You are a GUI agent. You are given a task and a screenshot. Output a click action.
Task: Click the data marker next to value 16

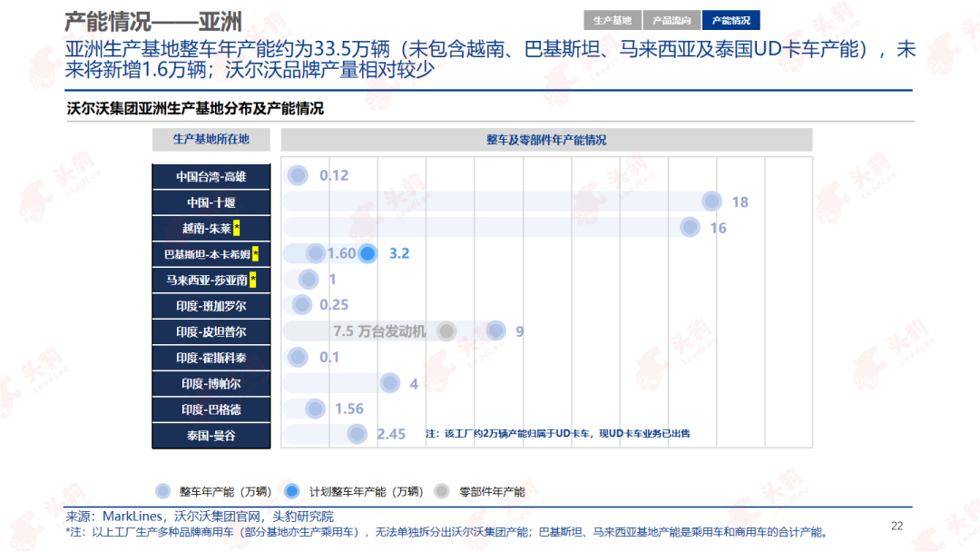pos(690,227)
